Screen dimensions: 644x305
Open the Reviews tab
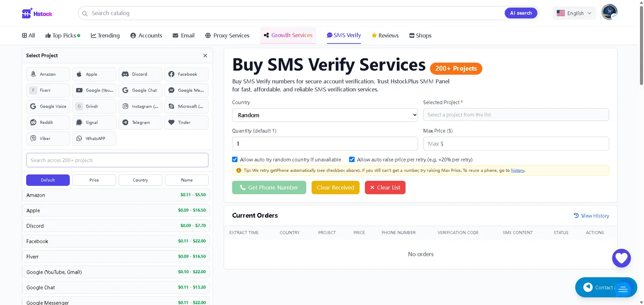click(x=385, y=35)
